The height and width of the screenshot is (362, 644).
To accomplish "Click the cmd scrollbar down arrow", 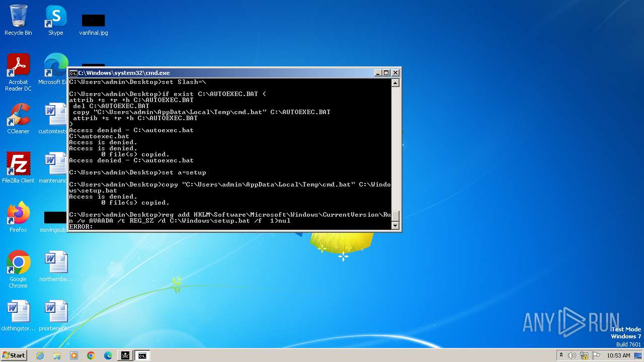I will [x=395, y=226].
